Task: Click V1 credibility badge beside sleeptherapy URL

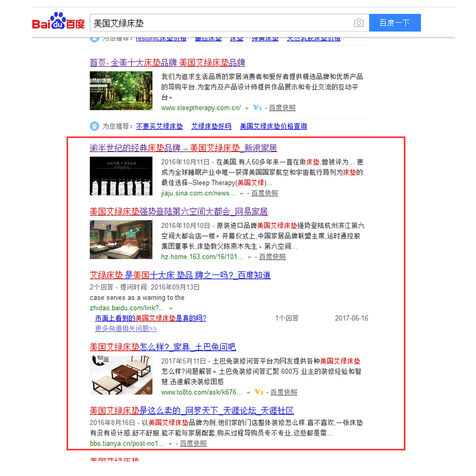Action: click(x=257, y=108)
